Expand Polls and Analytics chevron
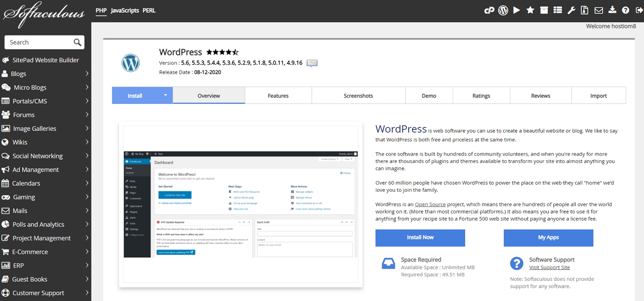The image size is (644, 301). point(87,224)
